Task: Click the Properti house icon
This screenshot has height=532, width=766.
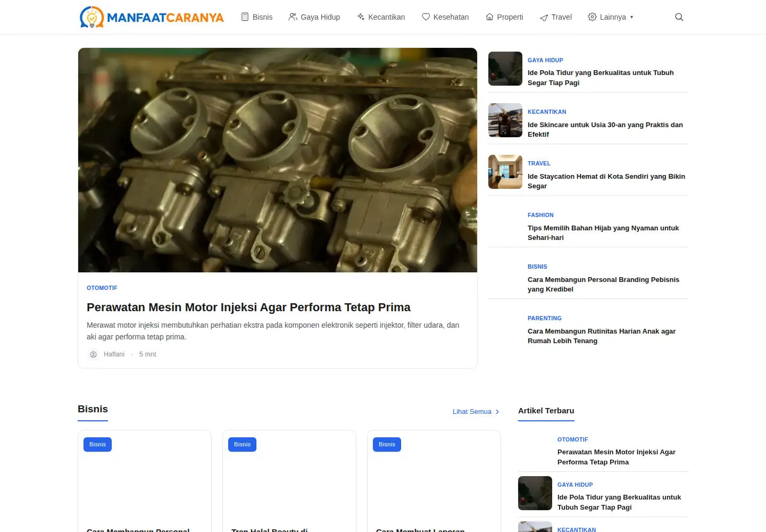Action: click(x=489, y=17)
